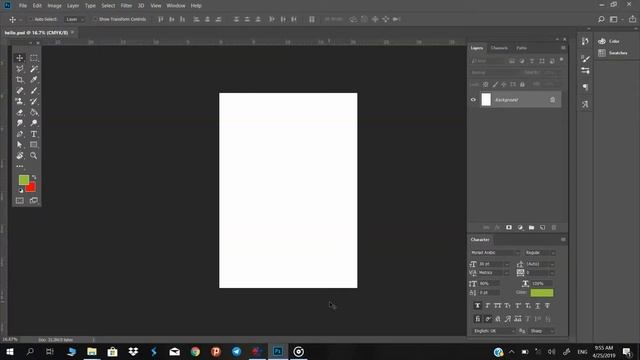The image size is (640, 360).
Task: Open the font size dropdown
Action: click(x=494, y=264)
